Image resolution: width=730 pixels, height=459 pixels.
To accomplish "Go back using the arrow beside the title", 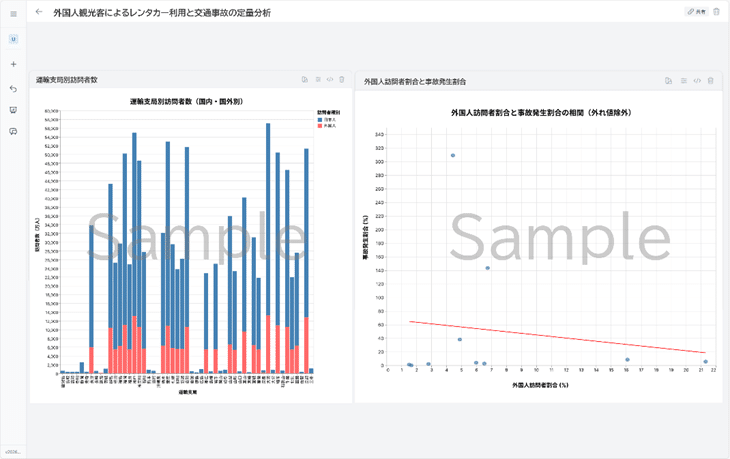I will tap(39, 12).
